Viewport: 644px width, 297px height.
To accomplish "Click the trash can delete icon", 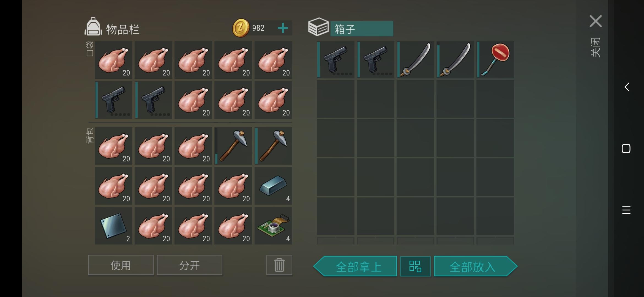I will (x=279, y=265).
